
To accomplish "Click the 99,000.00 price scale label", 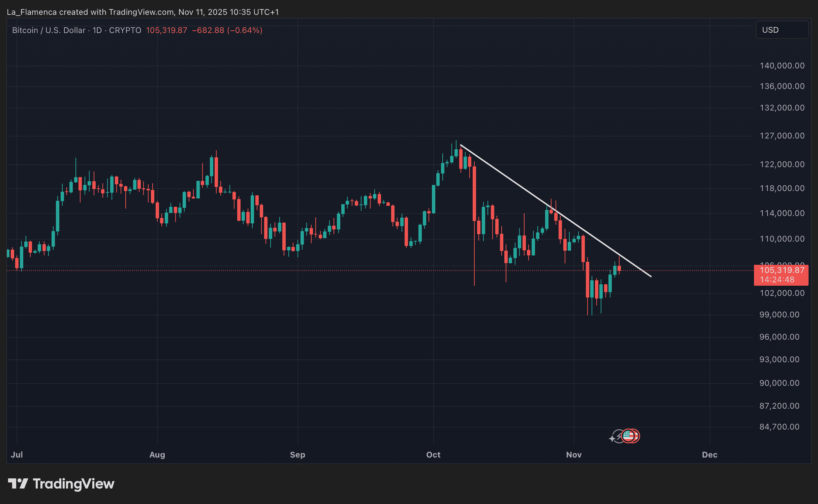I will tap(779, 315).
